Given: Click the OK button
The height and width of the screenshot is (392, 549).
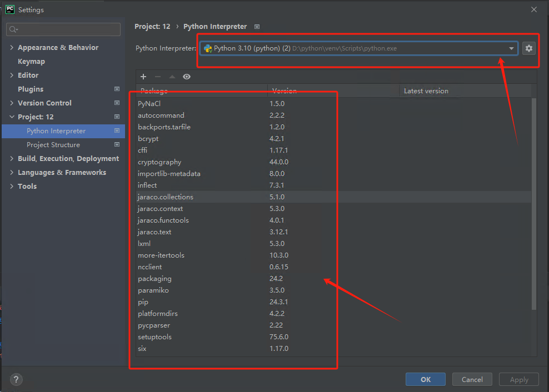Looking at the screenshot, I should point(426,379).
